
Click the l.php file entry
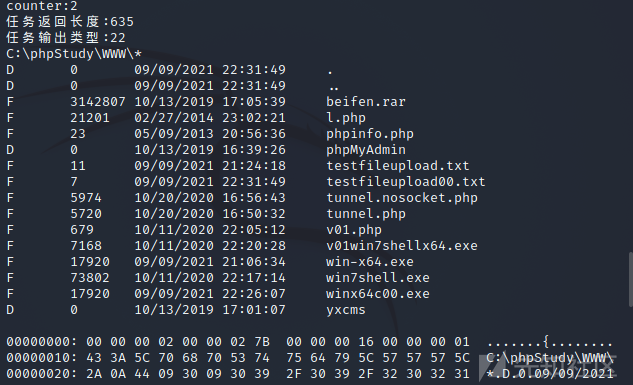click(x=346, y=118)
